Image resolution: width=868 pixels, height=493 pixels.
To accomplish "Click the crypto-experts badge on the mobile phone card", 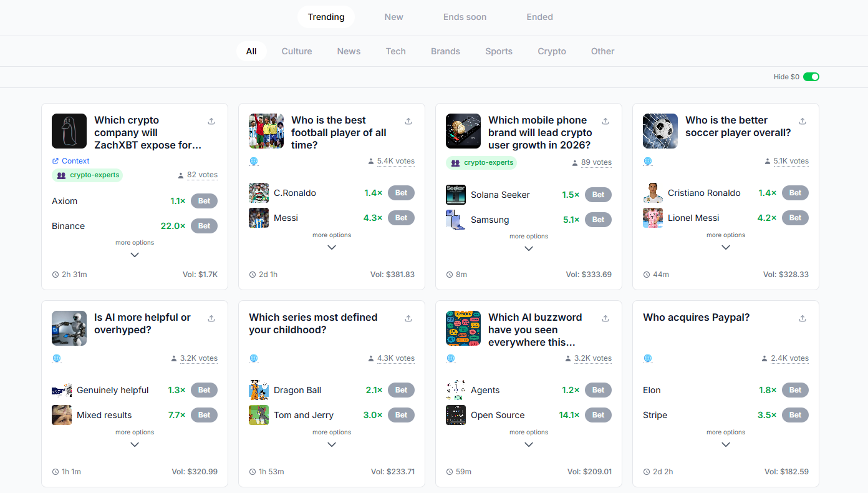I will (x=481, y=162).
